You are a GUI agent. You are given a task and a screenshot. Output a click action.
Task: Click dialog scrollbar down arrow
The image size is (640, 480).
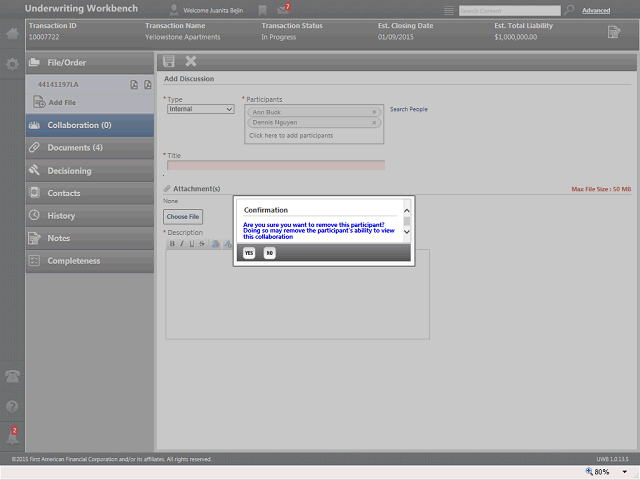coord(407,231)
